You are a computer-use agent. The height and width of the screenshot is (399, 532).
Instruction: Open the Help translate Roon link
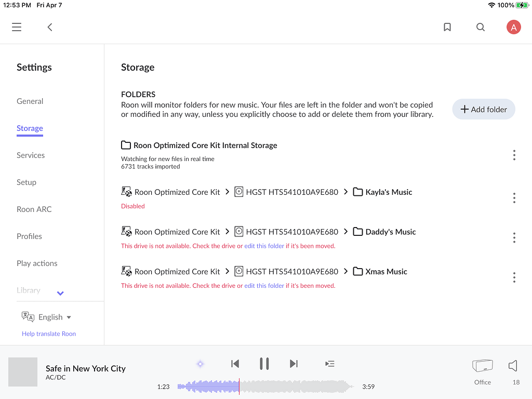point(48,334)
